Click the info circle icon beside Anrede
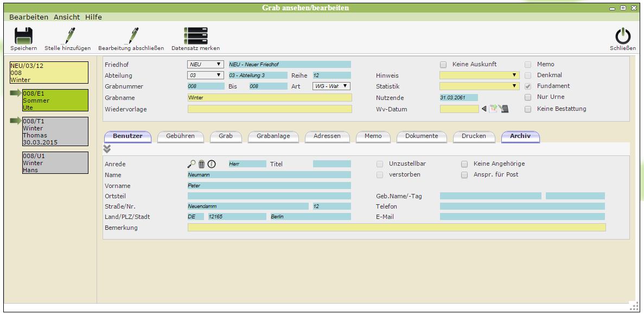This screenshot has height=314, width=644. (x=212, y=164)
